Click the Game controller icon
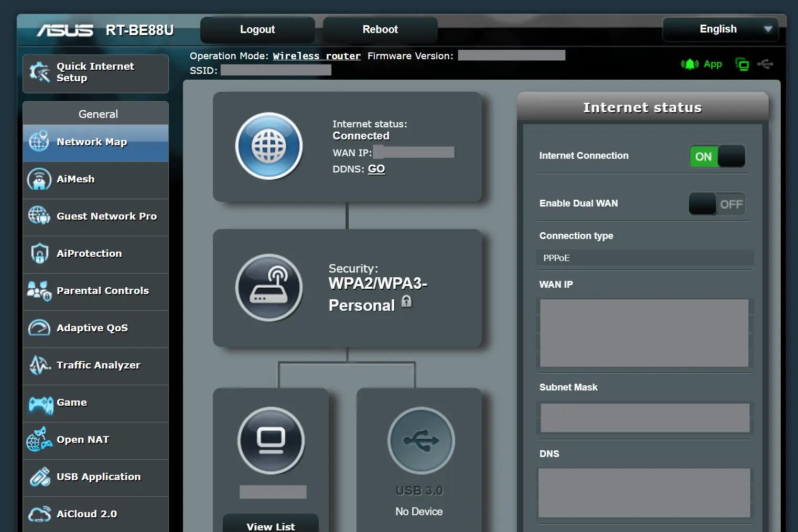 click(40, 404)
